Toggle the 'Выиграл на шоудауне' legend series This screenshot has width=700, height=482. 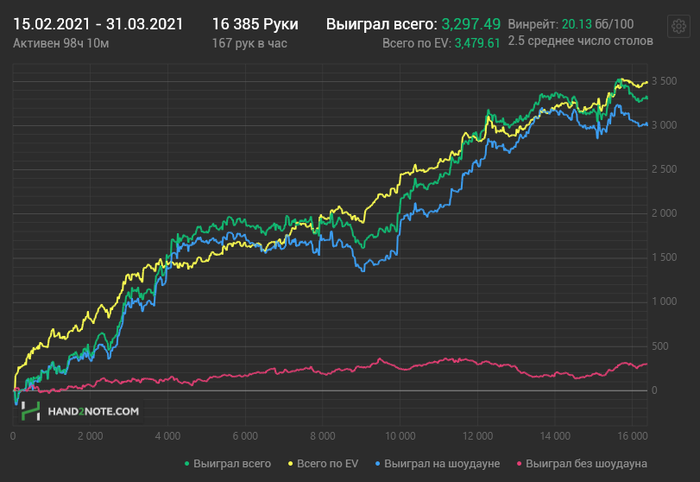point(438,464)
